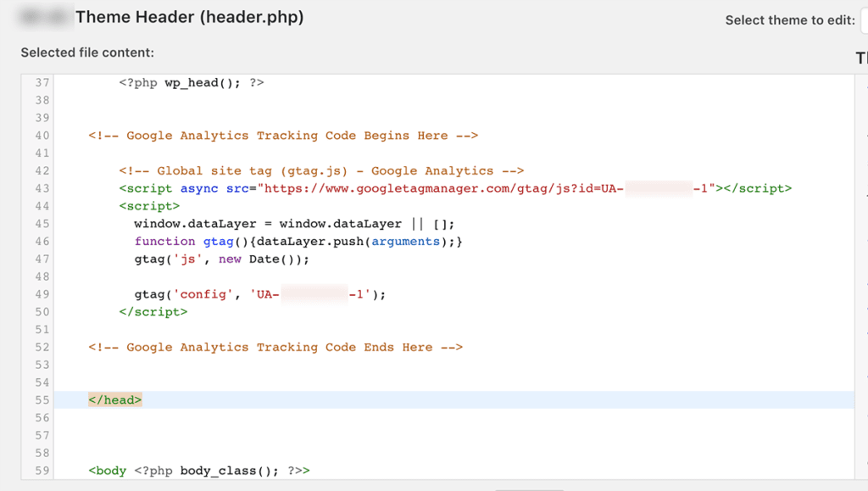Select the Google Analytics Tracking Code Ends comment
The height and width of the screenshot is (491, 868).
pos(275,347)
